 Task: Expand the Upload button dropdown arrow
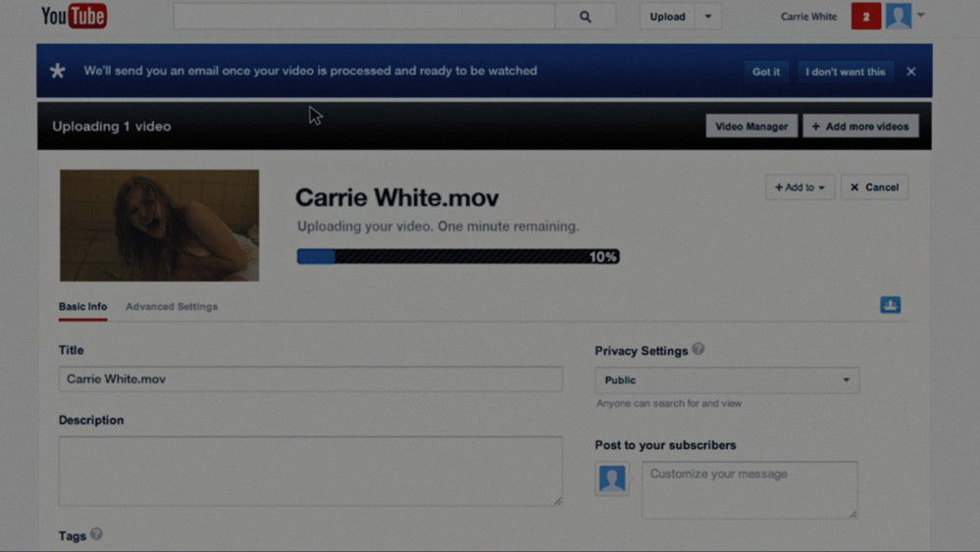(708, 17)
